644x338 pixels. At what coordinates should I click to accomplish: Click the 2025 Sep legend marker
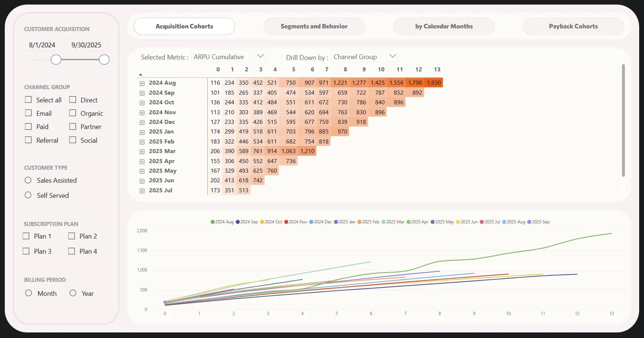tap(529, 222)
